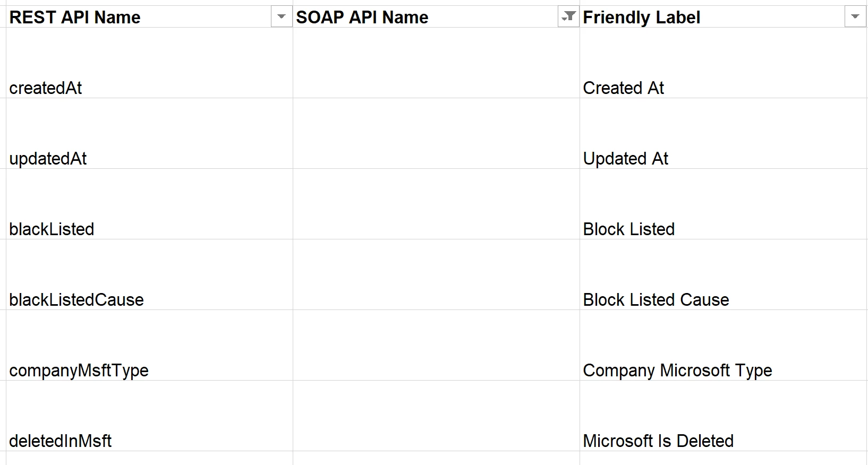This screenshot has height=465, width=868.
Task: Click the Block Listed Cause cell
Action: (723, 274)
